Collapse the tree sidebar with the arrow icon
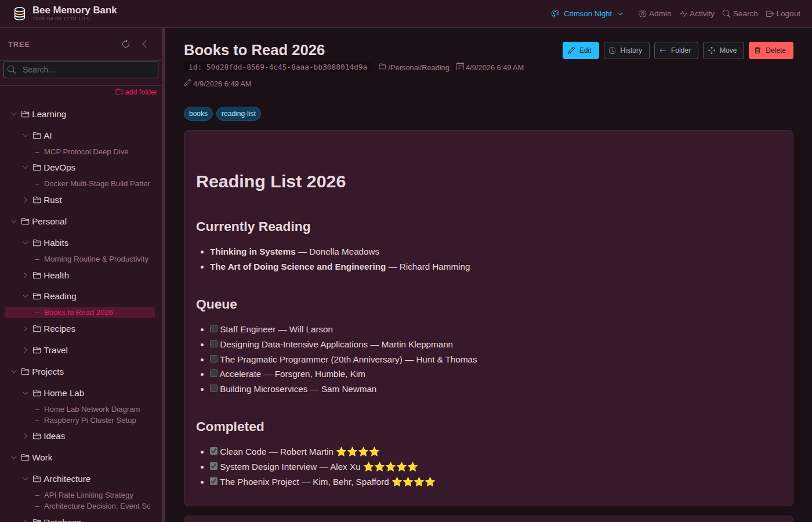The image size is (812, 522). [144, 44]
